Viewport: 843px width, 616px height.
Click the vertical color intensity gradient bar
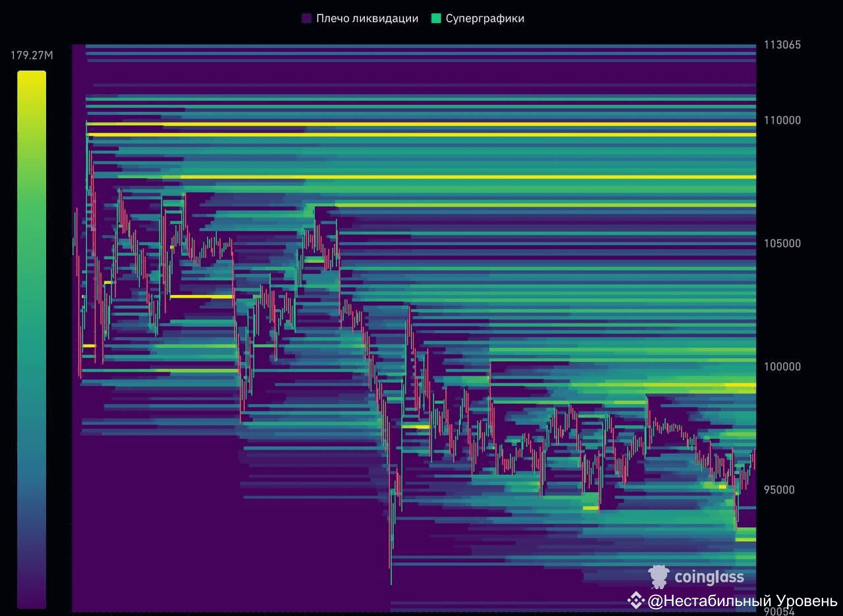[31, 339]
